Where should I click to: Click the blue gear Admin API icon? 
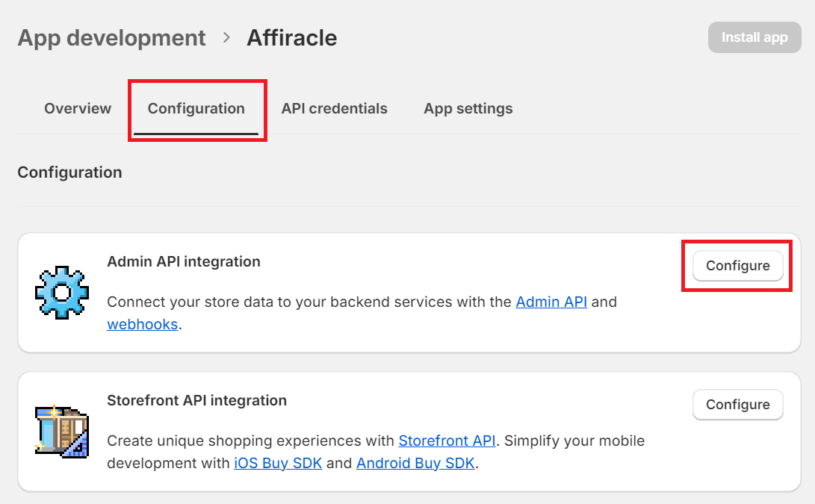coord(62,292)
